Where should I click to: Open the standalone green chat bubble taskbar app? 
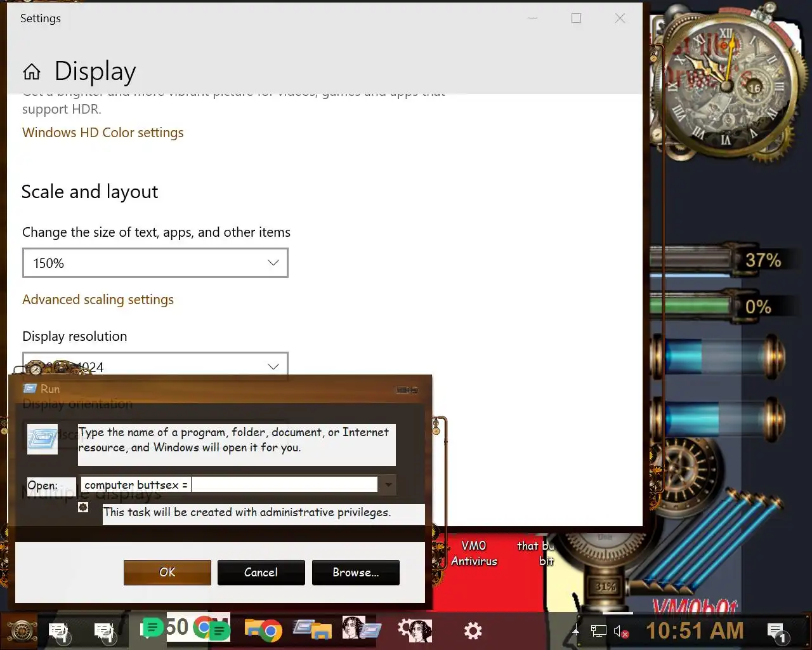pos(151,629)
